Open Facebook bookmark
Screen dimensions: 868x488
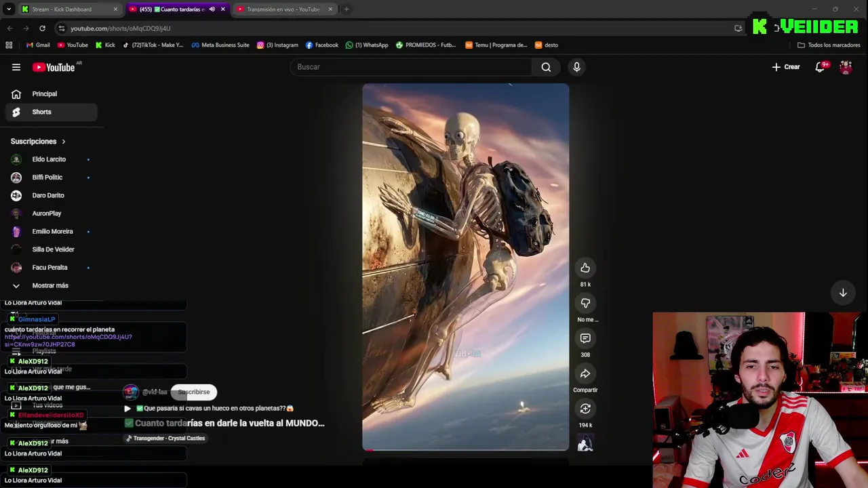pos(322,45)
